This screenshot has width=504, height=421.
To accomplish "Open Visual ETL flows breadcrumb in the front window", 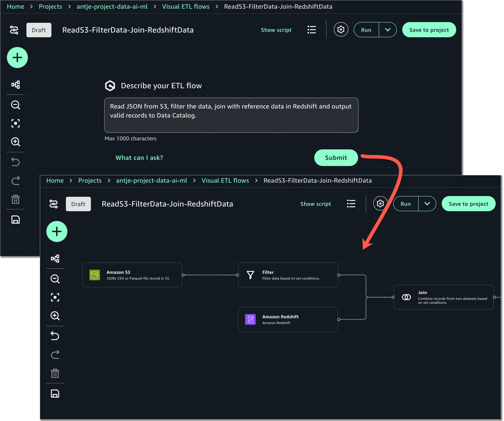I will [225, 180].
